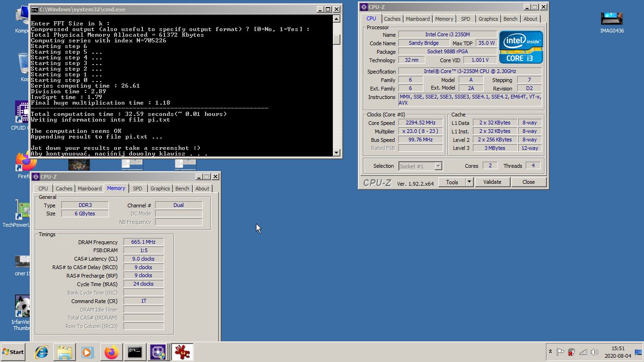Open Caches tab in CPU-Z CPU window
This screenshot has height=362, width=644.
coord(392,19)
